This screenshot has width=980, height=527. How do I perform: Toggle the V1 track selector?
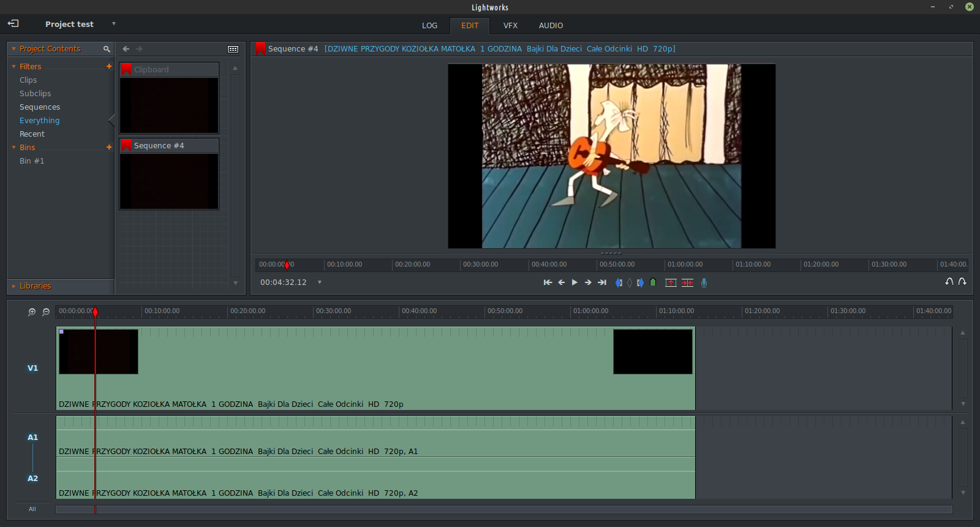point(32,368)
